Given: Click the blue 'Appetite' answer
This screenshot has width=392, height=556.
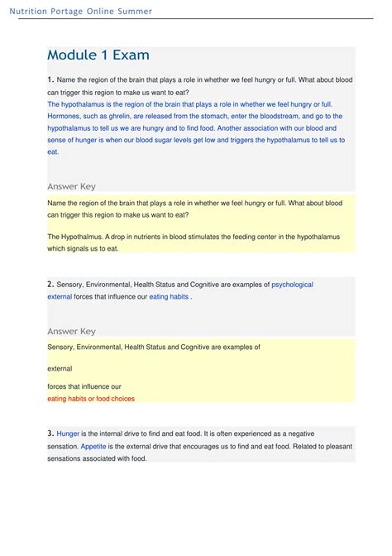Looking at the screenshot, I should click(x=93, y=447).
